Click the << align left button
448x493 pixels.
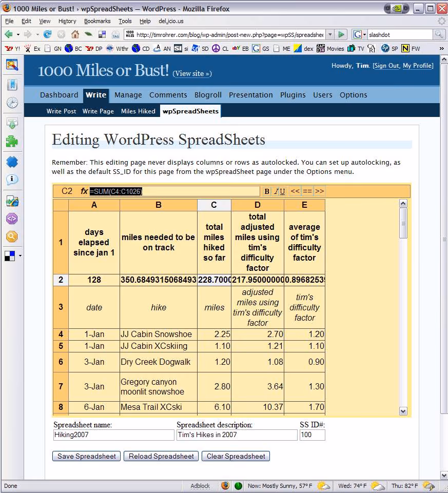click(x=295, y=191)
